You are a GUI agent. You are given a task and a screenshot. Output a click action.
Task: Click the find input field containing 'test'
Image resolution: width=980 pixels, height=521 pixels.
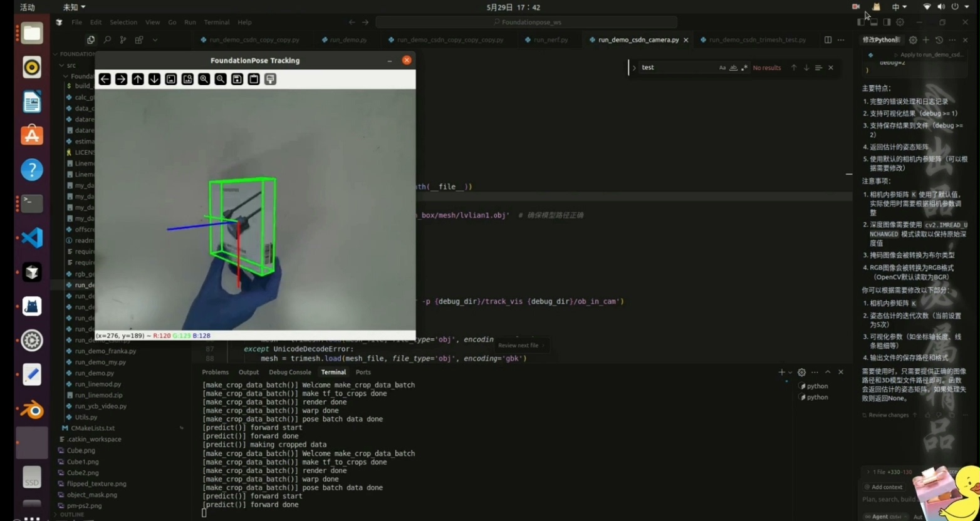[x=677, y=68]
